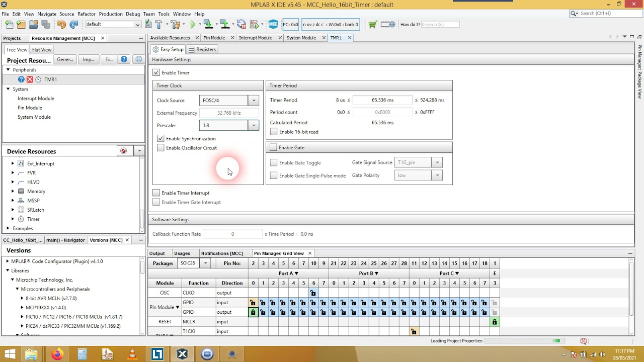Select Interrupt Module in the project tree
Image resolution: width=644 pixels, height=362 pixels.
coord(36,99)
